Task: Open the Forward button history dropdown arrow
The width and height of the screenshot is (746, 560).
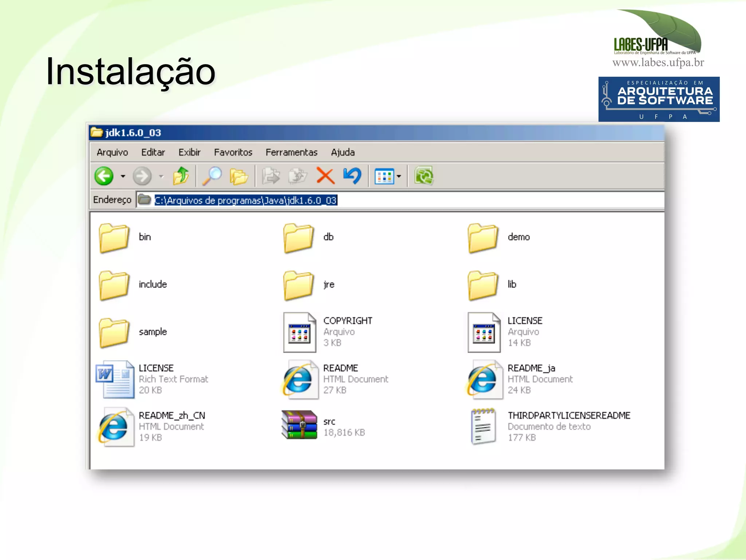Action: point(161,177)
